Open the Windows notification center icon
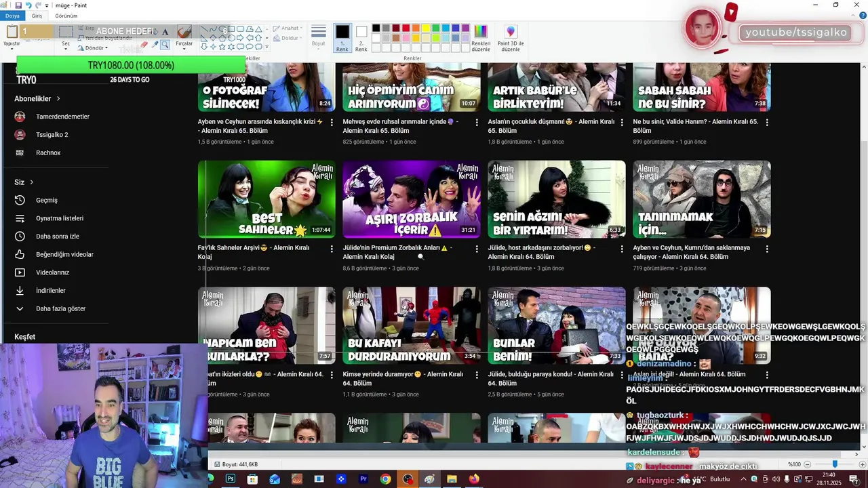Viewport: 868px width, 488px height. coord(854,479)
